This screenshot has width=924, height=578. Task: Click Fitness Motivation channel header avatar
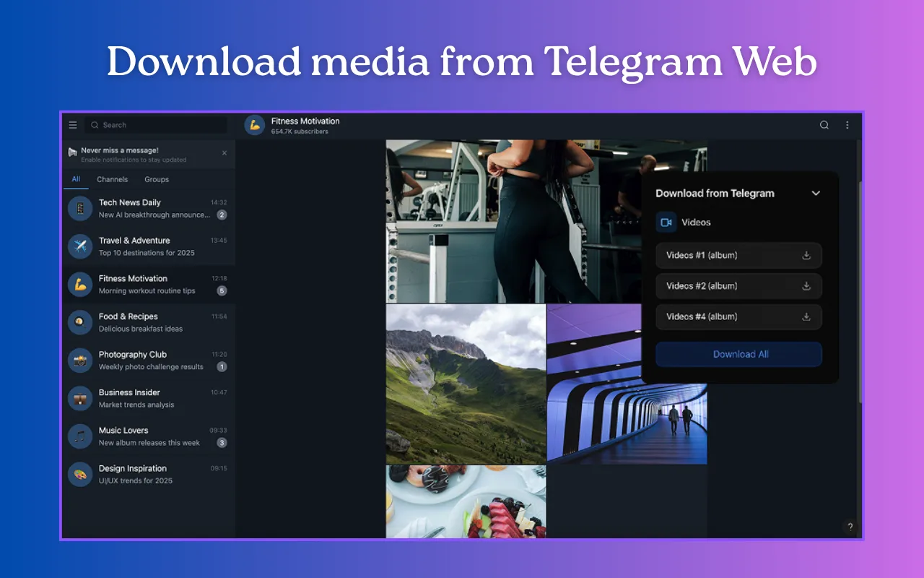254,125
